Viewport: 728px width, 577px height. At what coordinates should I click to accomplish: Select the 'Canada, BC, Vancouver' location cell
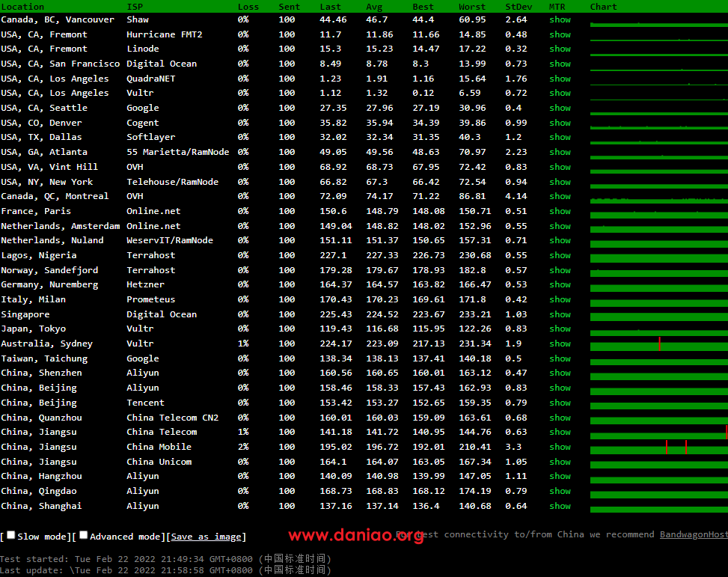58,19
